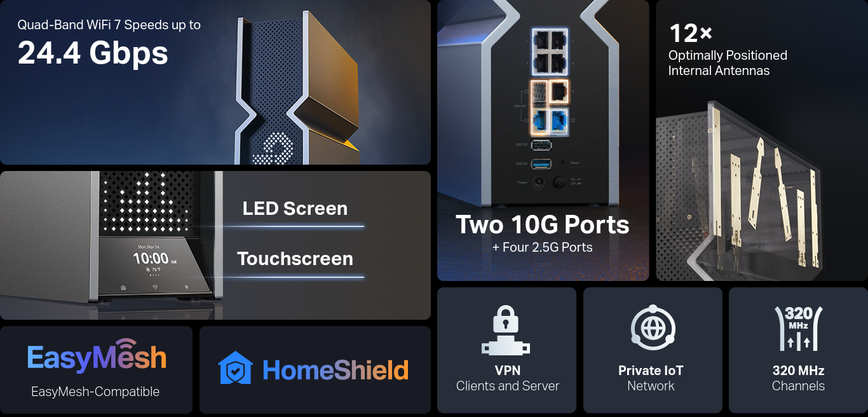Click the HomeShield wordmark text
Screen dimensions: 868x417
point(335,370)
